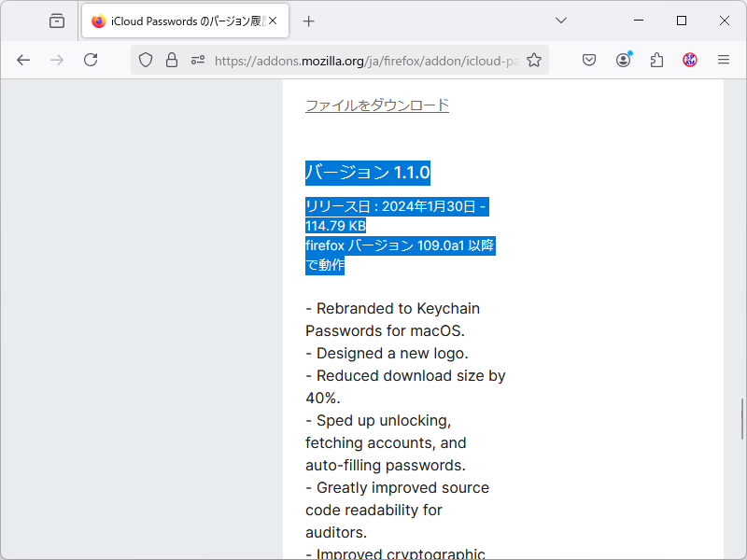Image resolution: width=747 pixels, height=560 pixels.
Task: Click the ファイルをダウンロード link
Action: [x=376, y=105]
